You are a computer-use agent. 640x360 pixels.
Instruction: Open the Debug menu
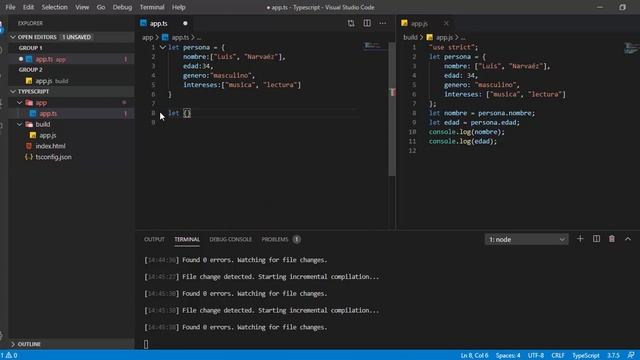[x=122, y=7]
